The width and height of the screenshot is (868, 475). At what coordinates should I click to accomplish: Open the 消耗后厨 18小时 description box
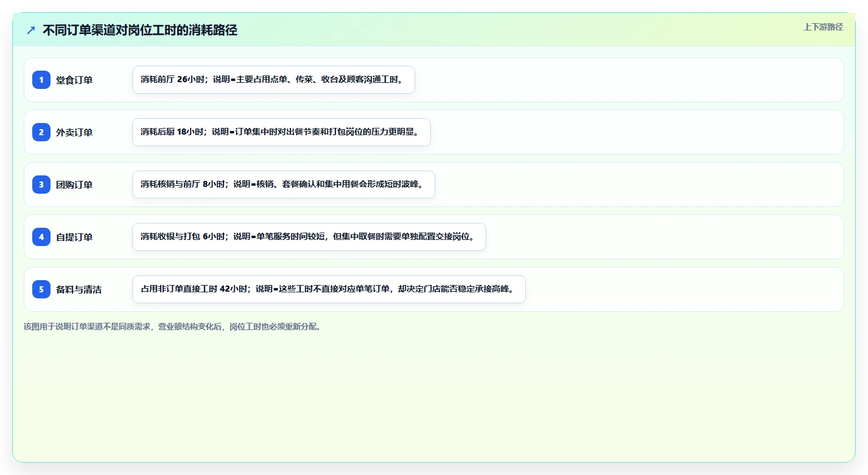pos(281,132)
